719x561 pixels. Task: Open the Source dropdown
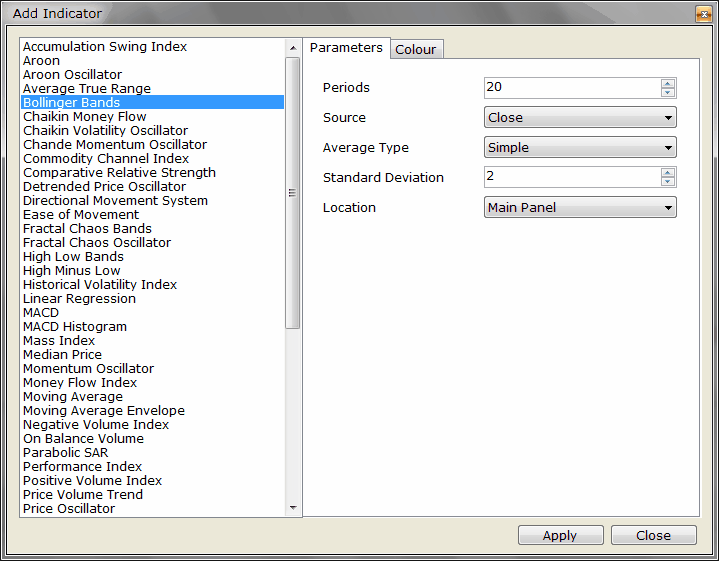pyautogui.click(x=580, y=118)
